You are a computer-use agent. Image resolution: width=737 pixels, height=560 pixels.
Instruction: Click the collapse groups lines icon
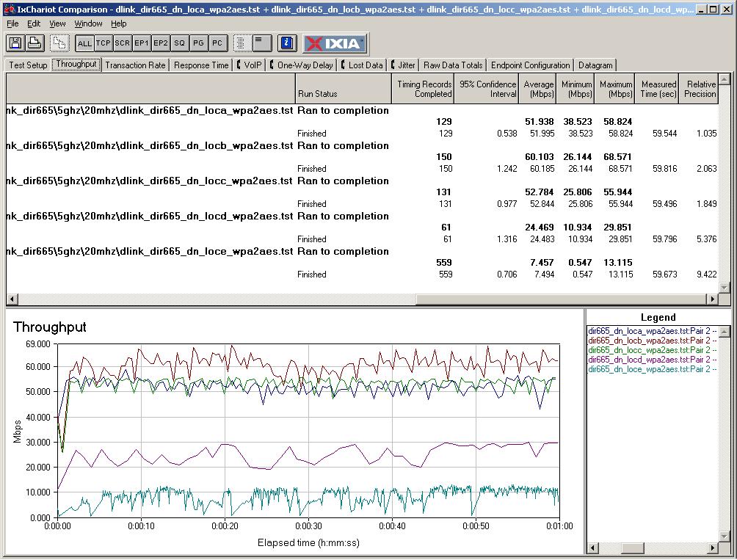pyautogui.click(x=261, y=43)
